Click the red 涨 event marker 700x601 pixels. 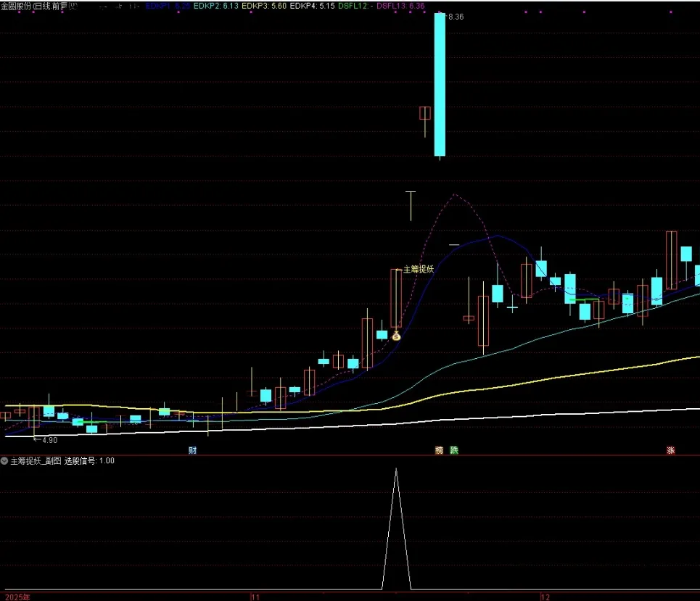[x=670, y=450]
